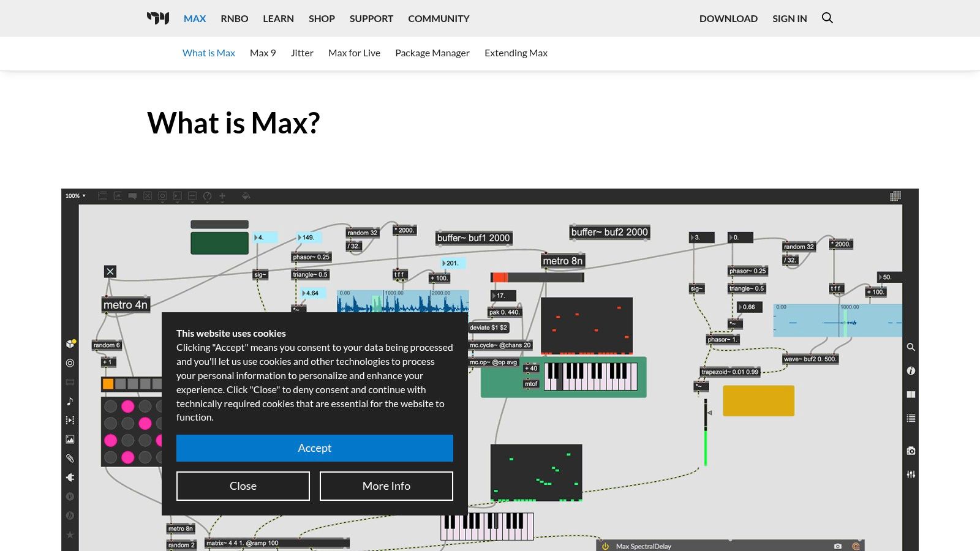Open the plug-ins icon in left toolbar
This screenshot has height=551, width=980.
point(70,477)
